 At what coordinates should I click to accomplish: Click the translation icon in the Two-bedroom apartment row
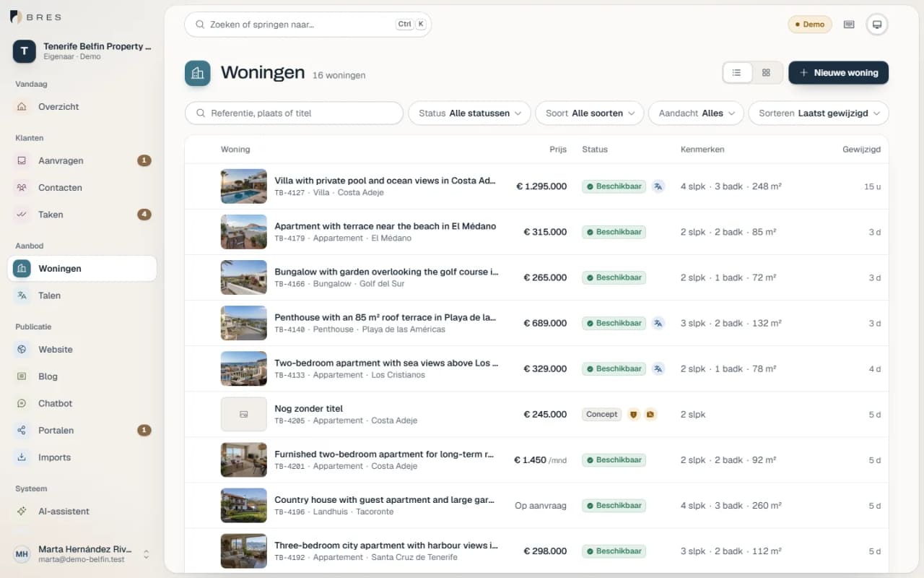coord(658,368)
